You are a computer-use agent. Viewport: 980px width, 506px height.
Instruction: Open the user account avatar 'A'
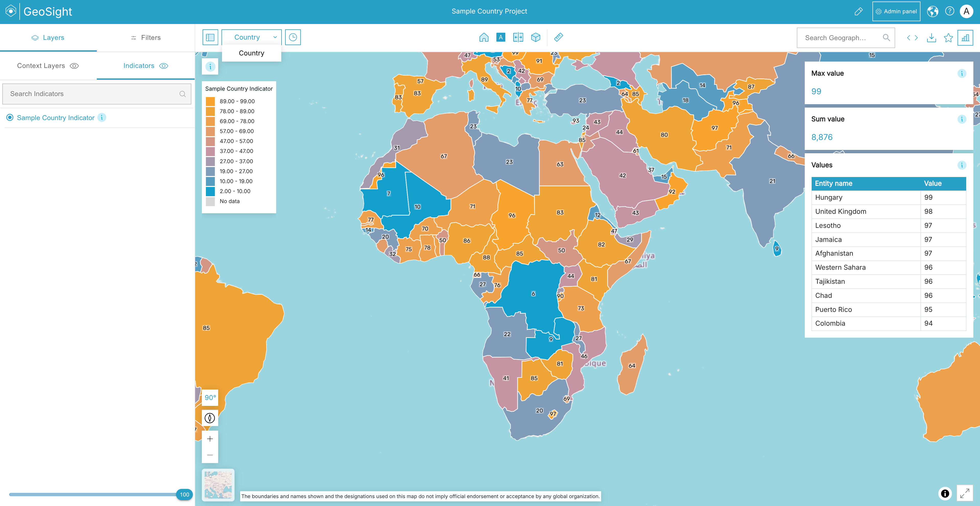click(x=966, y=11)
